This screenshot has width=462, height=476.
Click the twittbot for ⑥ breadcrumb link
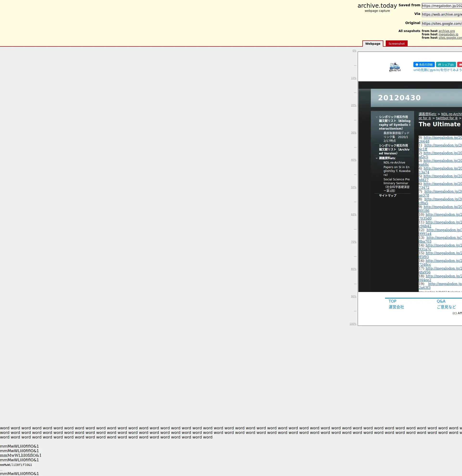click(x=446, y=118)
